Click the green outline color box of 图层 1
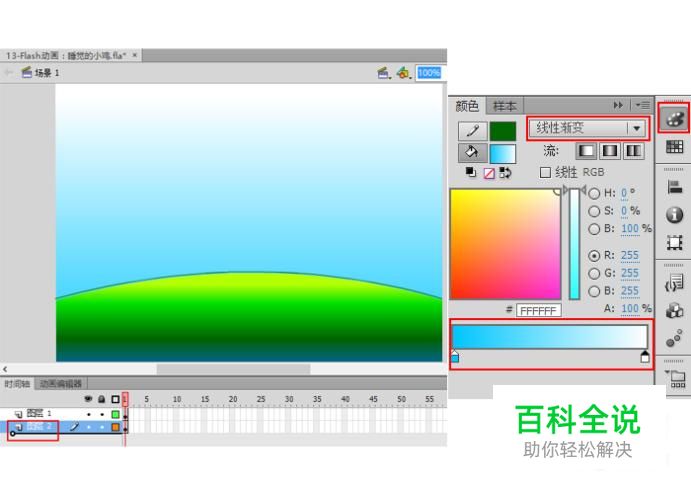The width and height of the screenshot is (691, 494). coord(115,414)
